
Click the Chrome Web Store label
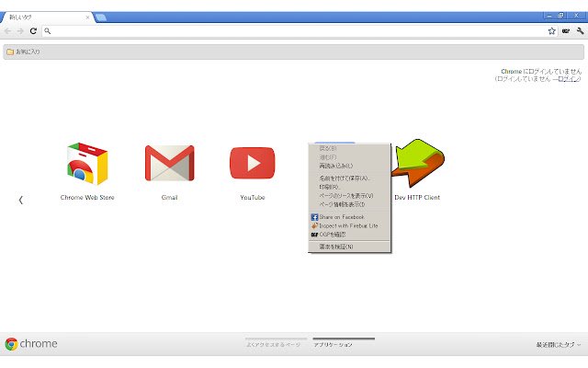point(87,198)
